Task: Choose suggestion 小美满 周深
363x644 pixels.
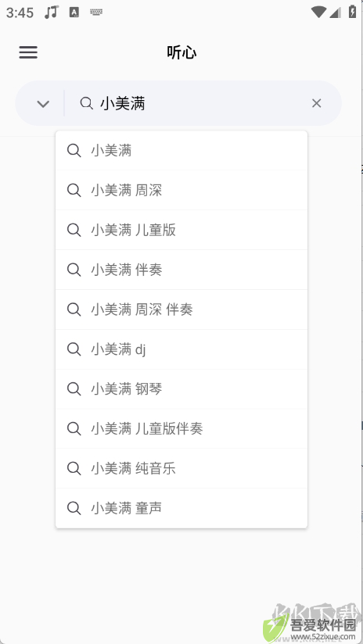Action: point(181,190)
